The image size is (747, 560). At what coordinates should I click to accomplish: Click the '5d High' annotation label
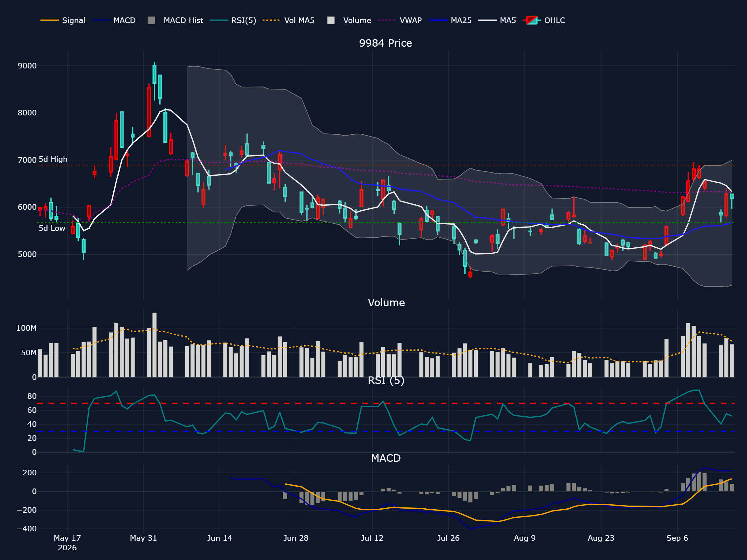click(53, 159)
